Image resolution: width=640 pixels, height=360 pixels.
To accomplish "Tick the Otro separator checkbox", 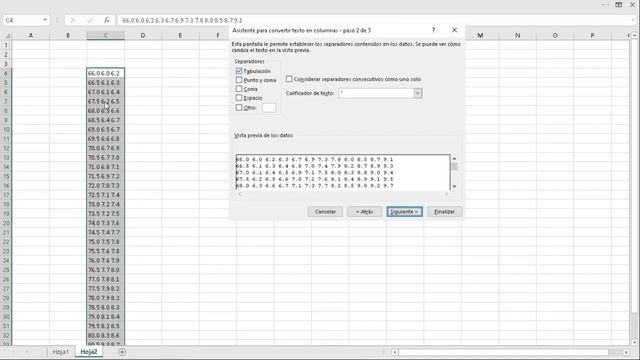I will tap(239, 108).
